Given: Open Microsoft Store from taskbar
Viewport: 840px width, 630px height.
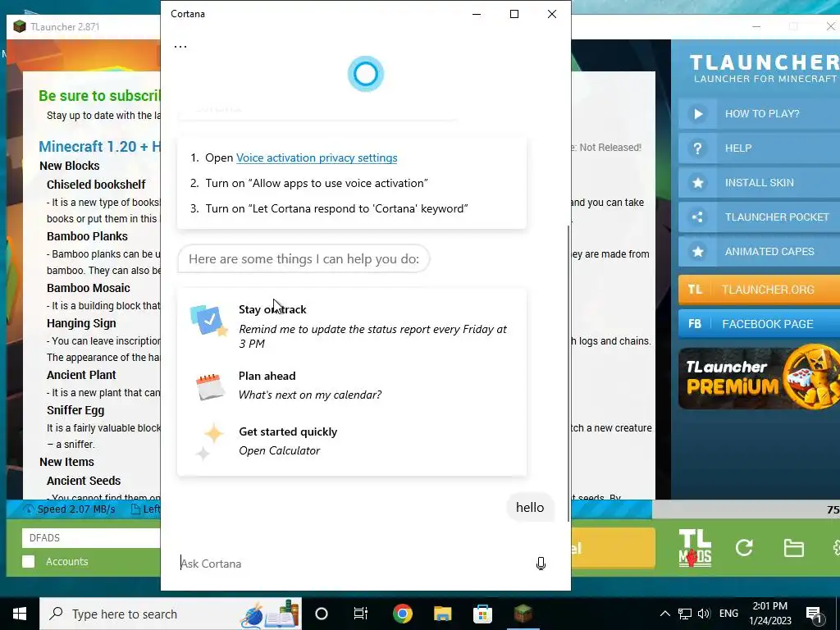Looking at the screenshot, I should click(482, 614).
